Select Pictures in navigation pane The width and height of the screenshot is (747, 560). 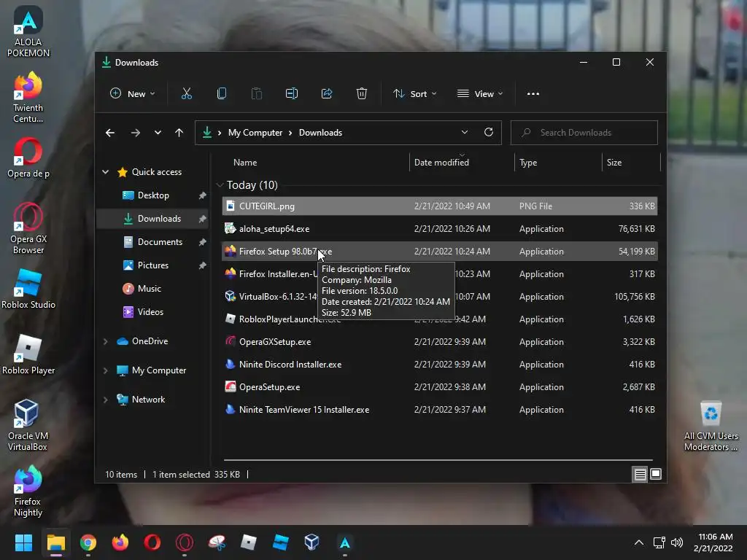[153, 265]
